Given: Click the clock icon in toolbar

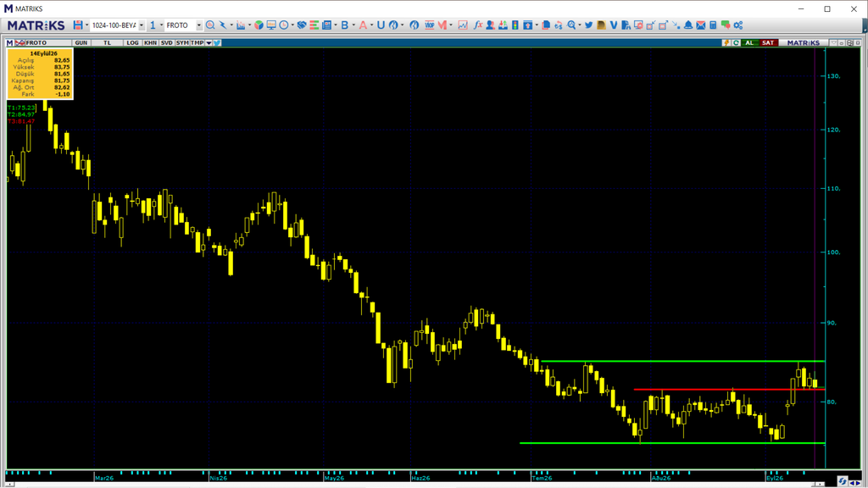Looking at the screenshot, I should click(x=284, y=25).
